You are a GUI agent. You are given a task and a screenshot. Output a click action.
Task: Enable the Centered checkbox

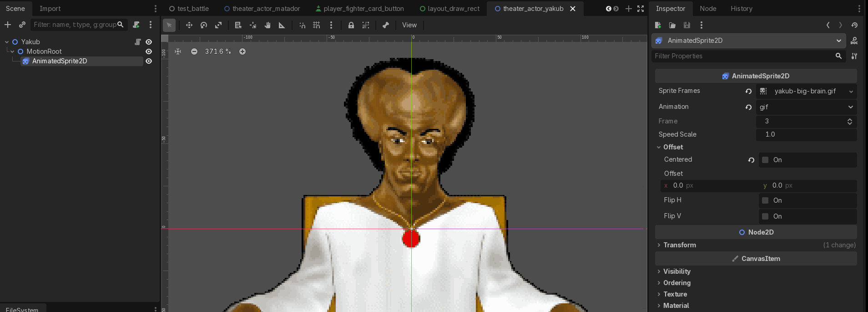(x=766, y=160)
